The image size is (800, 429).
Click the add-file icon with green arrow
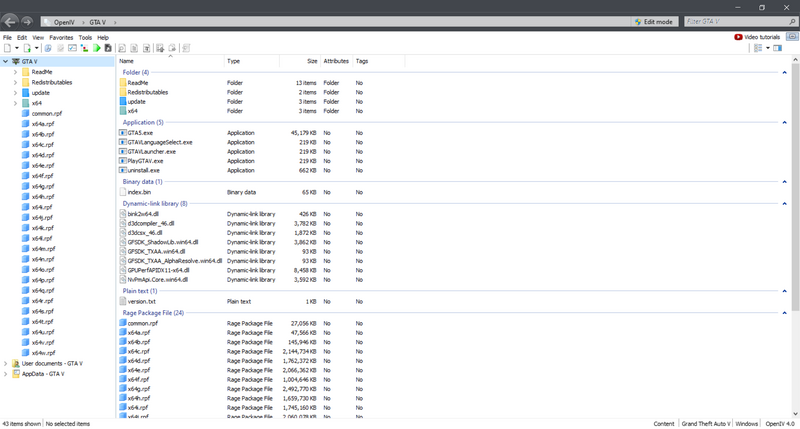tap(27, 48)
